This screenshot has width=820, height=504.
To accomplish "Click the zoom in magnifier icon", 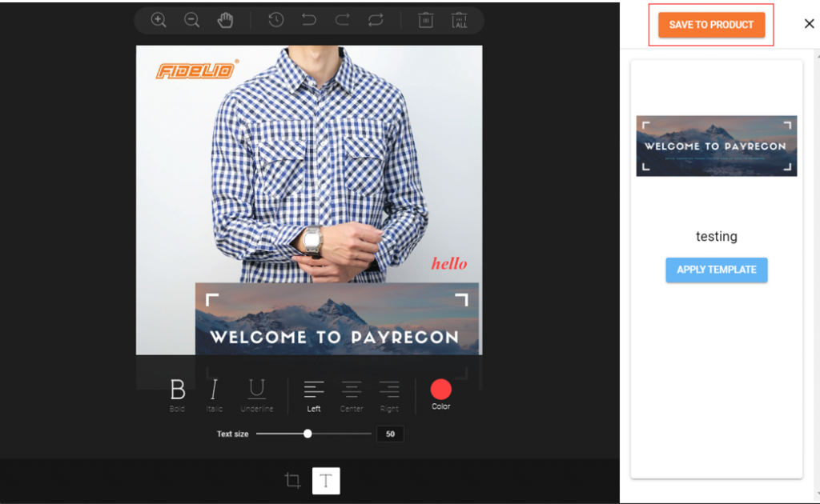I will pyautogui.click(x=159, y=20).
